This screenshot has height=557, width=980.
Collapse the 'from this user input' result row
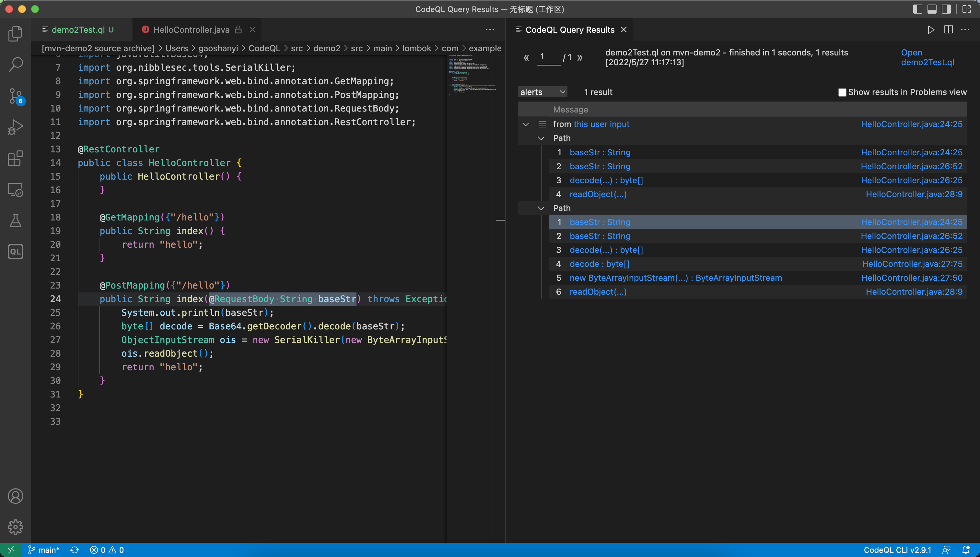[x=526, y=124]
